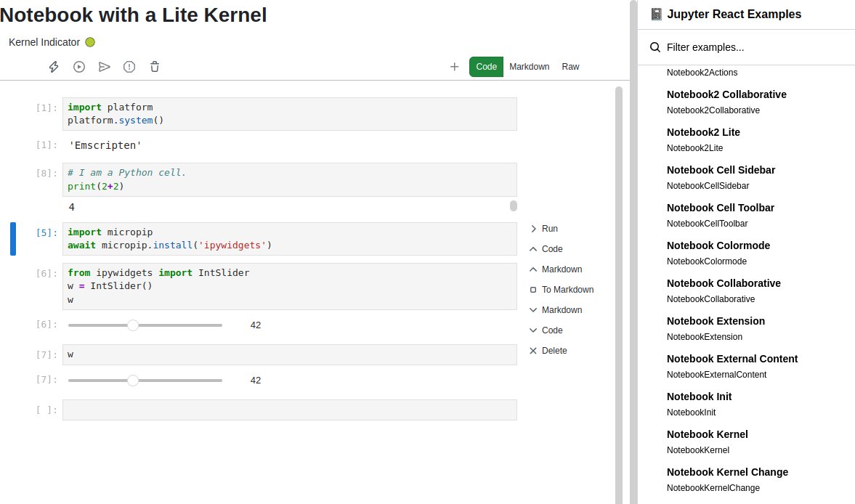Click the 'Emscripten' output text

pos(105,145)
